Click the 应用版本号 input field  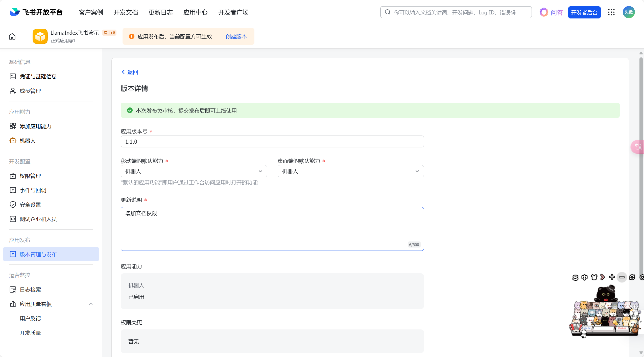pos(272,142)
